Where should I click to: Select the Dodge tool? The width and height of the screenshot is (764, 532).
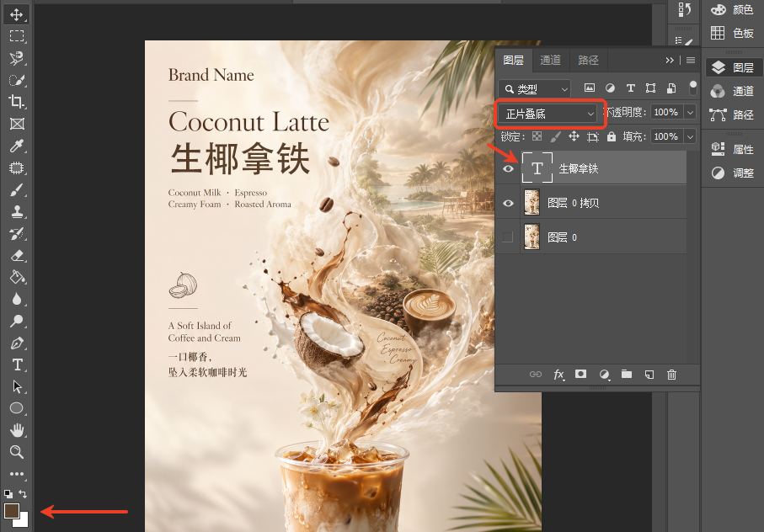pyautogui.click(x=17, y=321)
